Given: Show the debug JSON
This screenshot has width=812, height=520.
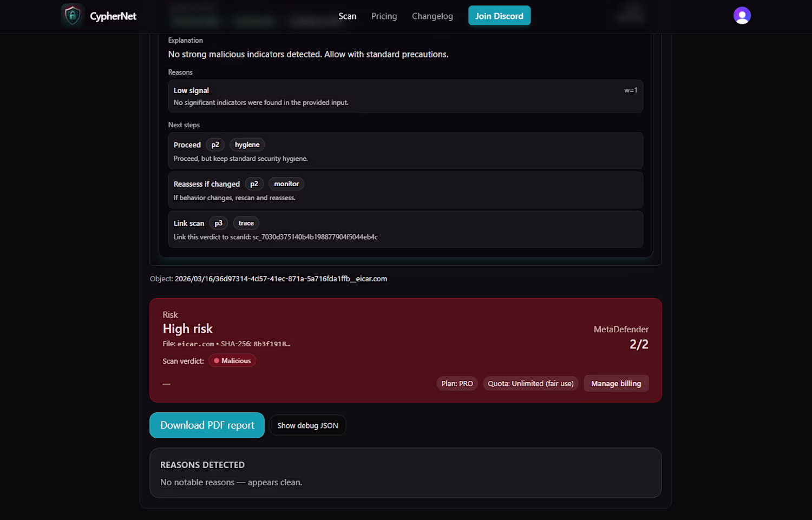Looking at the screenshot, I should point(307,425).
